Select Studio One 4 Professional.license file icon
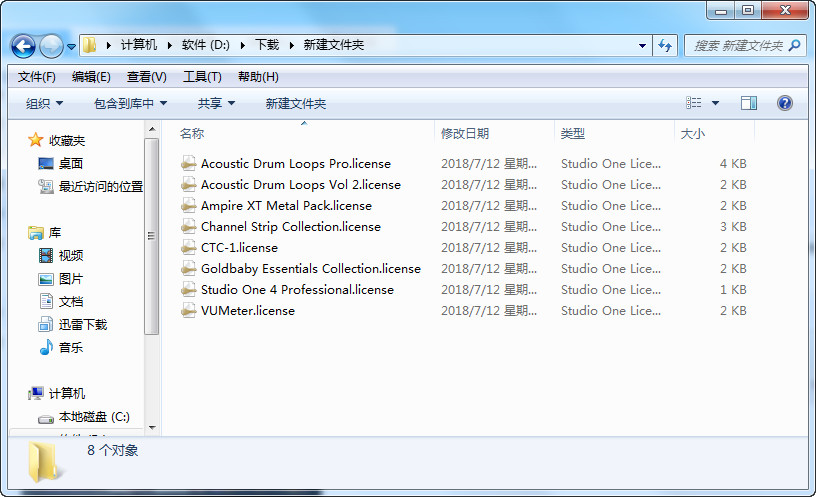 (x=188, y=290)
